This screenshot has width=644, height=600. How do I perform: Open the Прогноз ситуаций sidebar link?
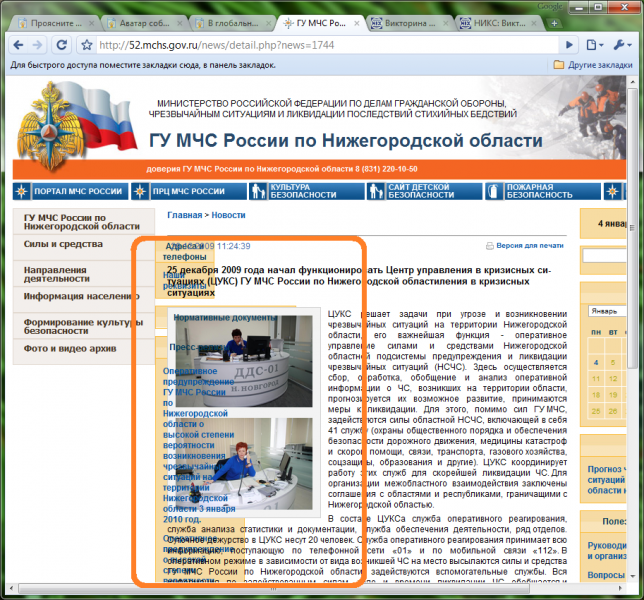pos(607,480)
